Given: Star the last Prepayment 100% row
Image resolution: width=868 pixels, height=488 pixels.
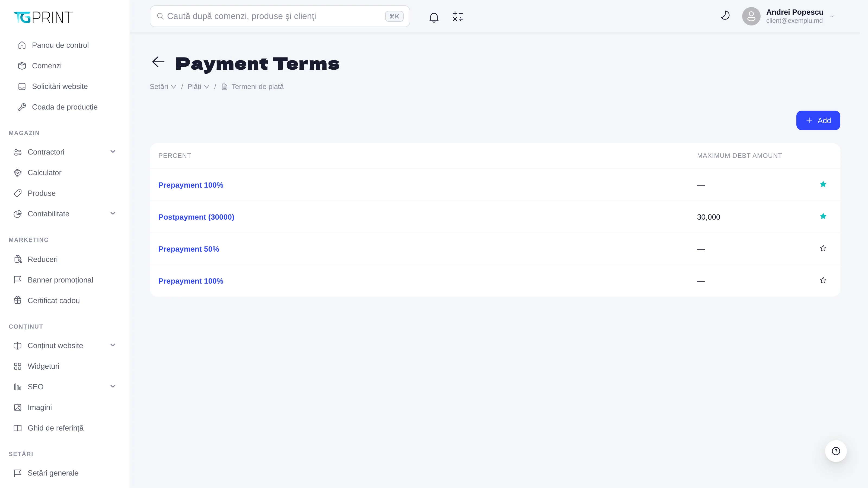Looking at the screenshot, I should (x=823, y=280).
